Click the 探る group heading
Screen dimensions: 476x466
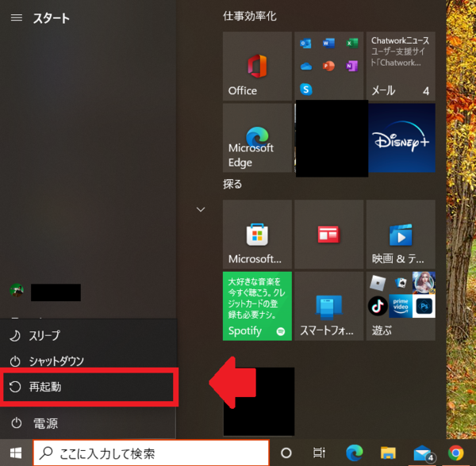(232, 184)
